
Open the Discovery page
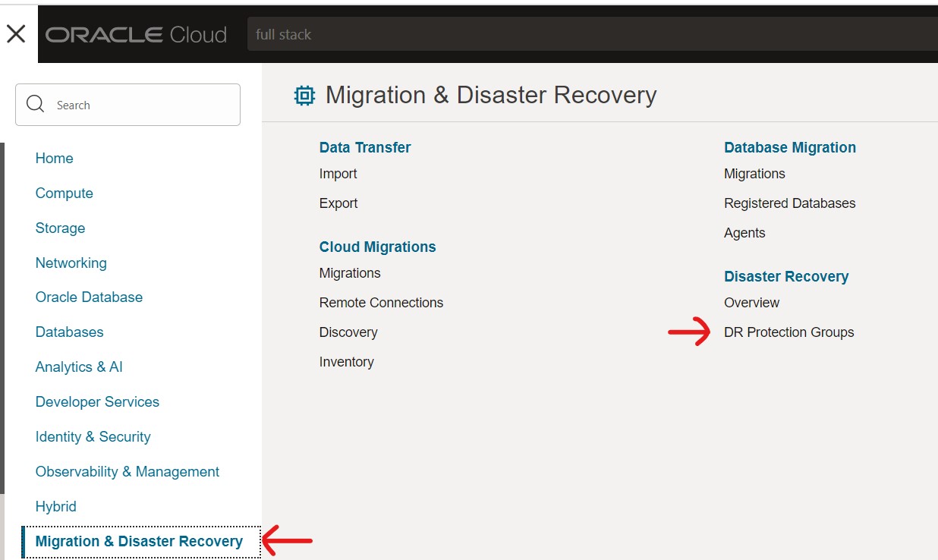coord(348,332)
